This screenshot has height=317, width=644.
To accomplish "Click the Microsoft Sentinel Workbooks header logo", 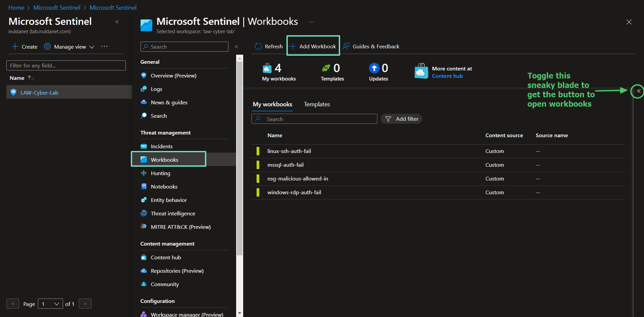I will [x=146, y=25].
